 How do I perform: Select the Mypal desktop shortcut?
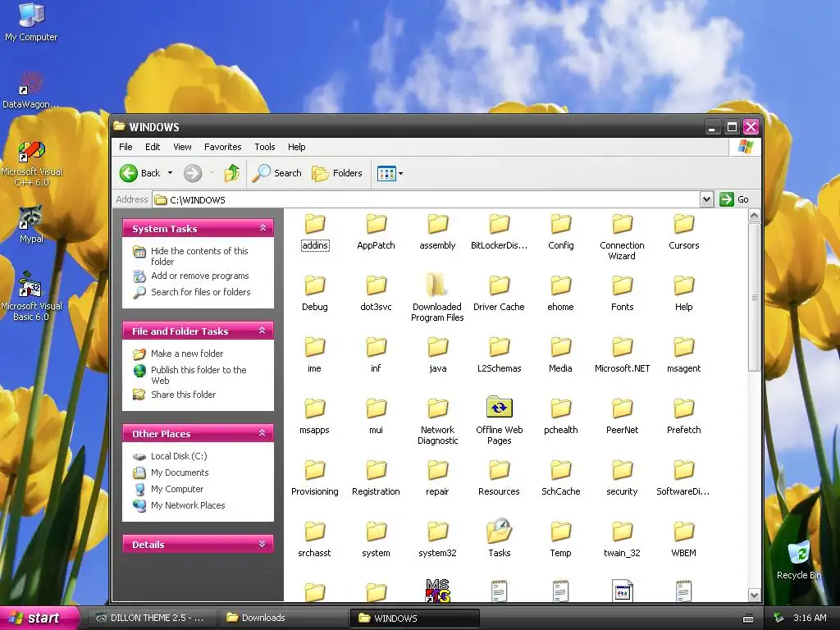click(31, 224)
